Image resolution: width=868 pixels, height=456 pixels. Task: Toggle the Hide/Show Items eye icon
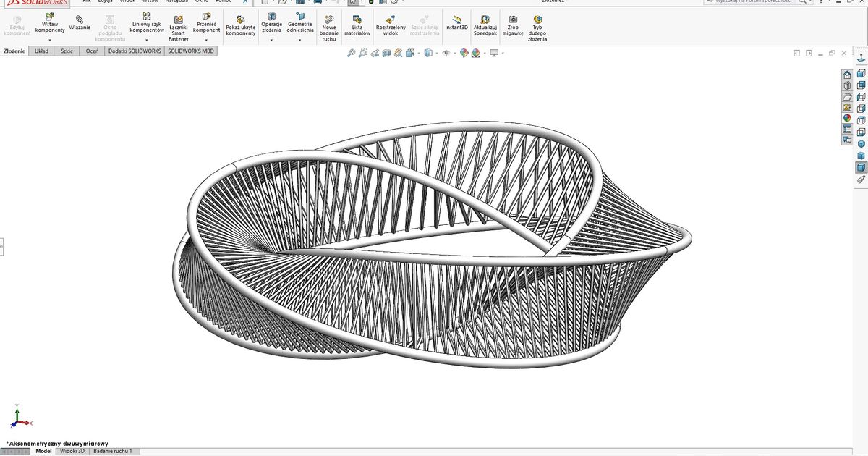click(x=446, y=53)
